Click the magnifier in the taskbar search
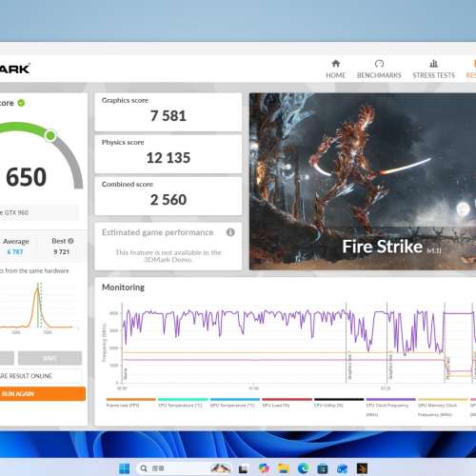 pos(144,468)
